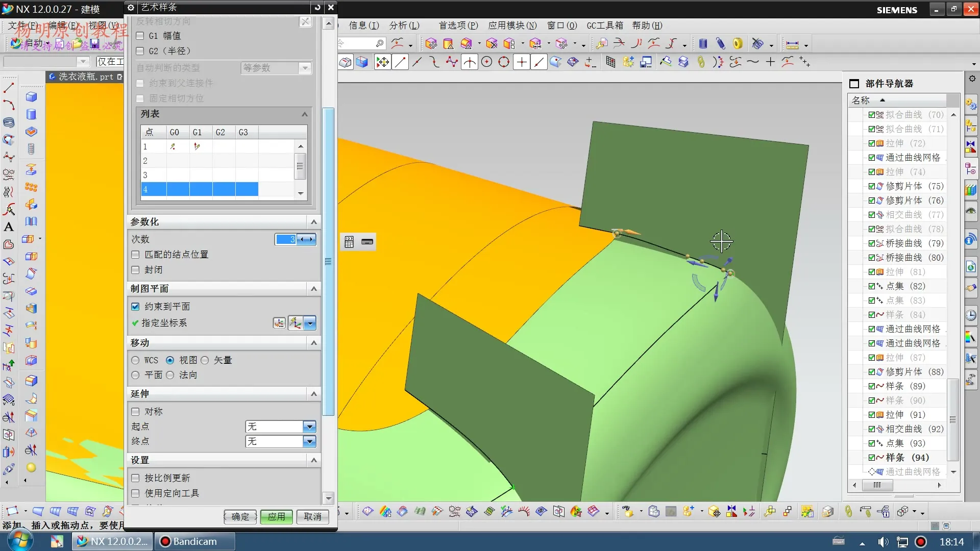Click the reset icon in 艺术样条 dialog title
The width and height of the screenshot is (980, 551).
317,7
